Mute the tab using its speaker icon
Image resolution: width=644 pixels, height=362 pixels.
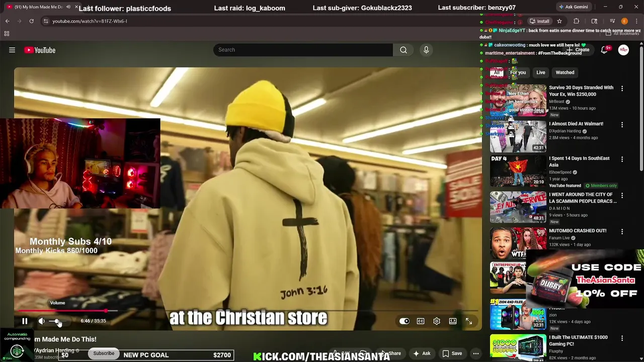[x=68, y=7]
